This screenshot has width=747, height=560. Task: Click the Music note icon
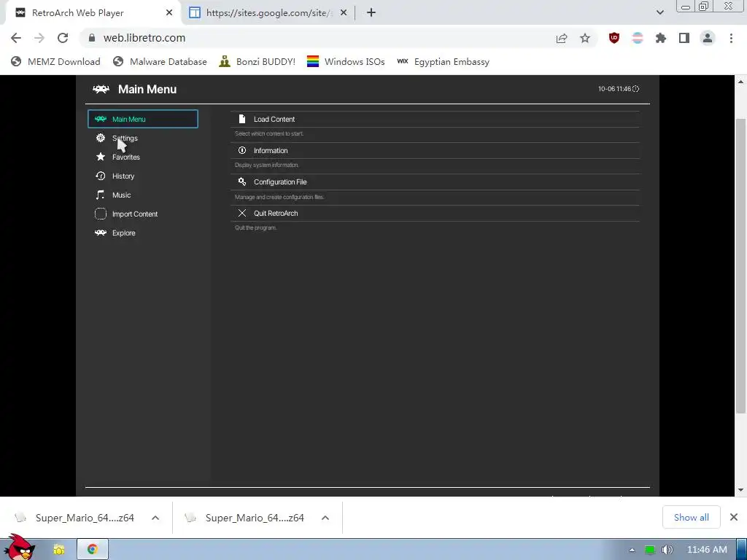tap(101, 195)
